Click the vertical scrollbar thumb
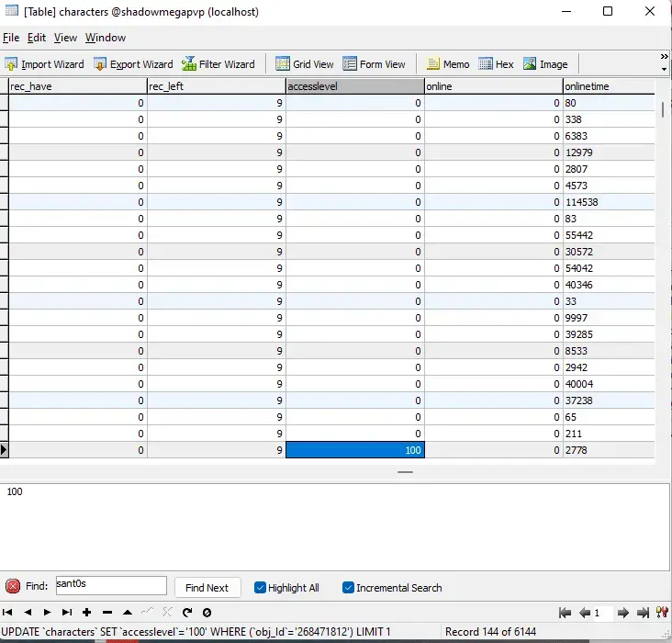Viewport: 672px width, 643px height. (x=663, y=109)
